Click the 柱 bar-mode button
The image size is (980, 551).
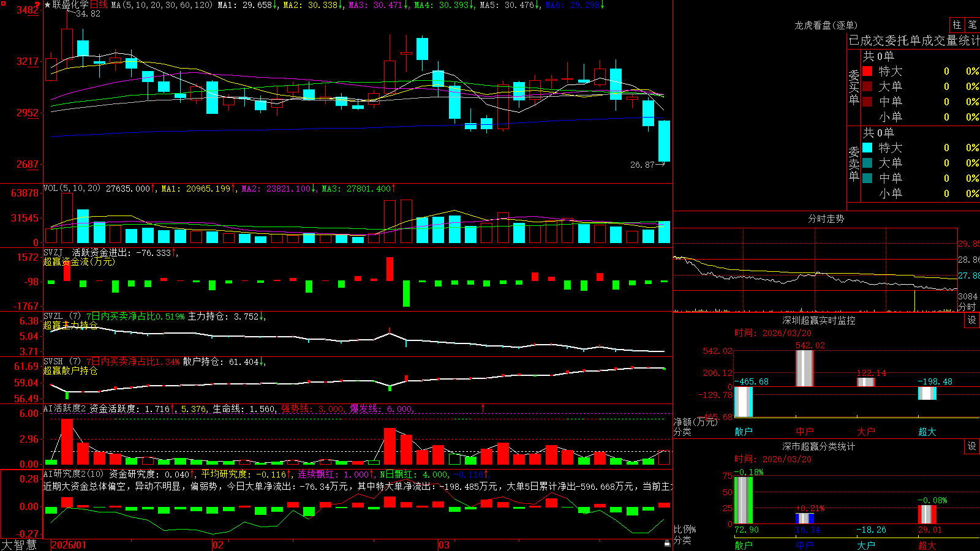[x=957, y=25]
